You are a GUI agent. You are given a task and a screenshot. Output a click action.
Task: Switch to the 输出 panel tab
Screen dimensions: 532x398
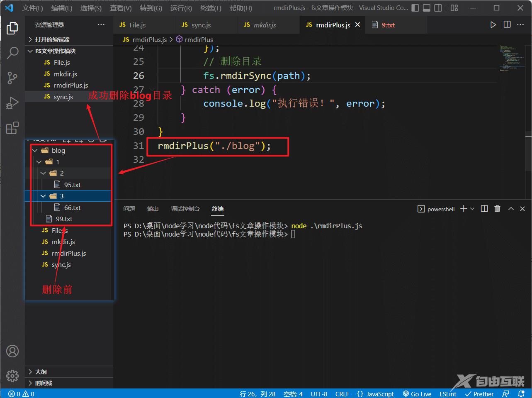[x=153, y=209]
